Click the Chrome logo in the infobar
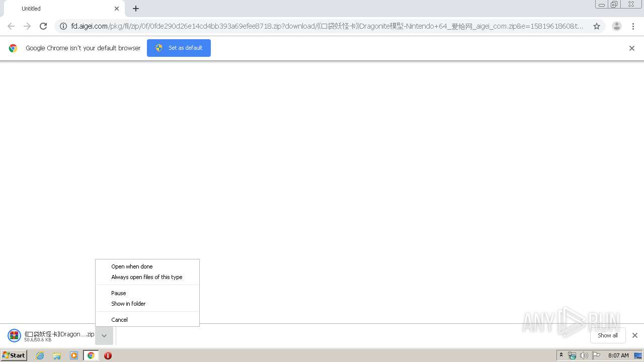The image size is (644, 362). point(13,48)
